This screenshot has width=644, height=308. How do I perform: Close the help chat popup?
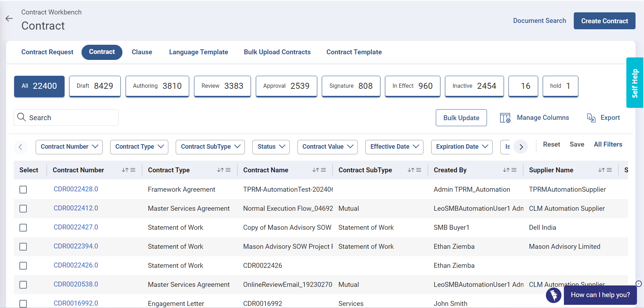tap(638, 284)
